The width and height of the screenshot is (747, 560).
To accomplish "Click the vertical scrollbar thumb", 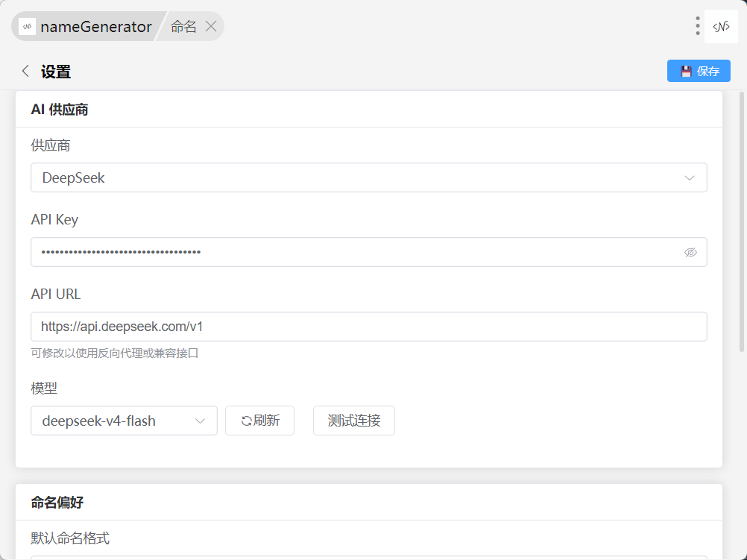I will (741, 221).
